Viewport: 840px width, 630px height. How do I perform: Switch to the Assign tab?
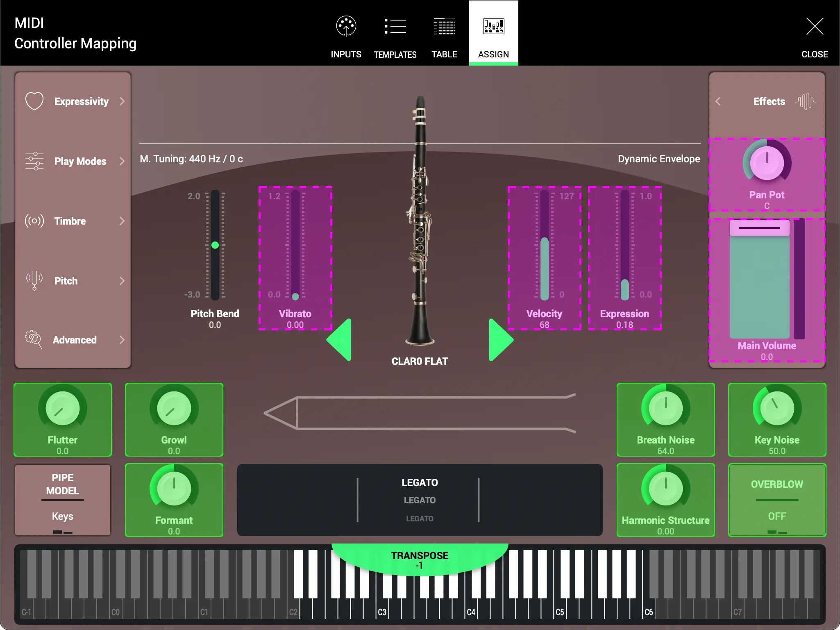[493, 33]
